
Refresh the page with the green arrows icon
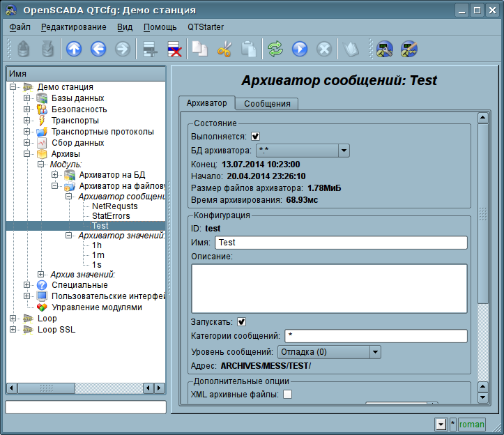point(275,49)
